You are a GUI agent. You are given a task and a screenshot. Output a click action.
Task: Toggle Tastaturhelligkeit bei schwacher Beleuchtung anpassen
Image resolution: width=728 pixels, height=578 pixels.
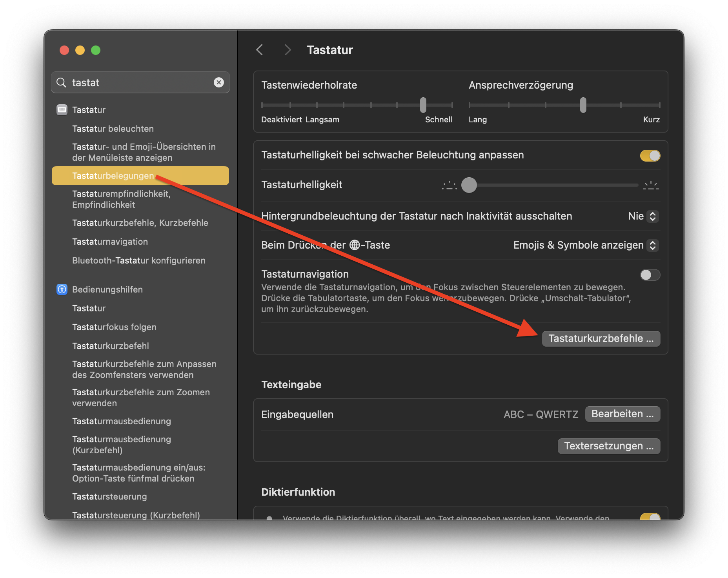pos(650,156)
